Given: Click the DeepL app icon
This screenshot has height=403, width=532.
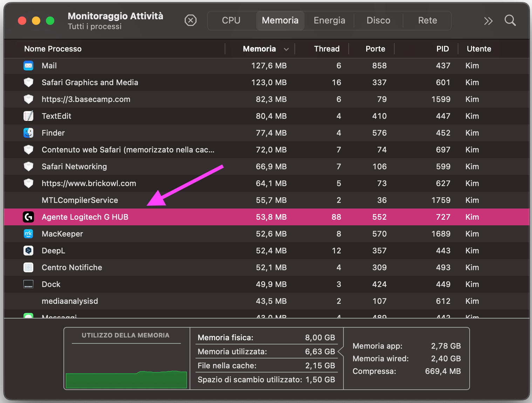Looking at the screenshot, I should [x=28, y=251].
